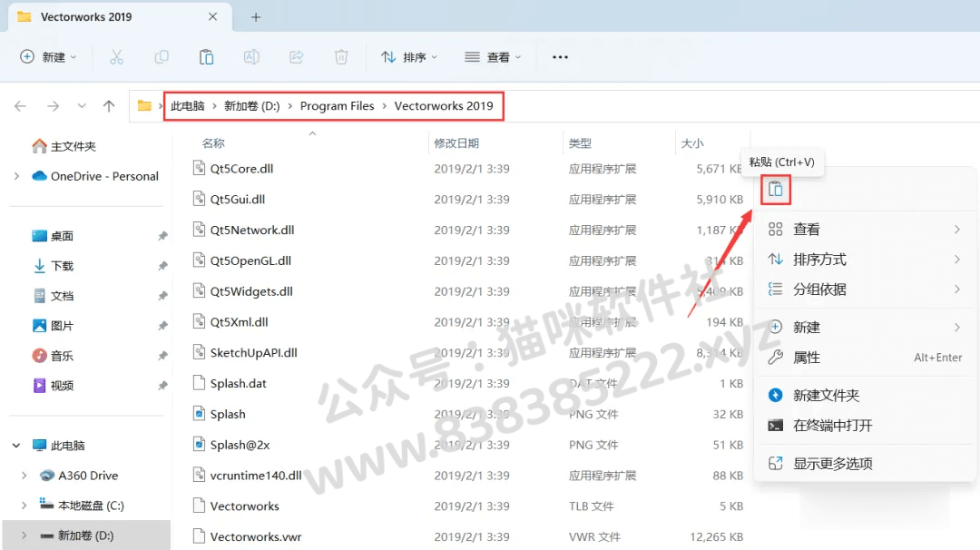The width and height of the screenshot is (980, 550).
Task: Open 分组依据 submenu in context menu
Action: 865,290
